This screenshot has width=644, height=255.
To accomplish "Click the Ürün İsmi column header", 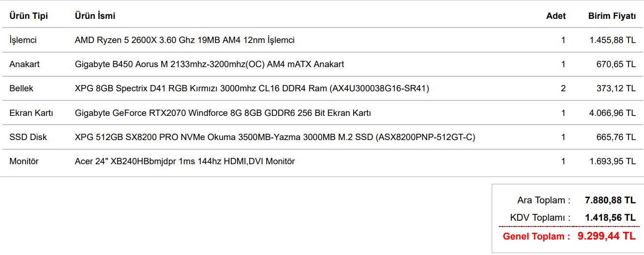I will coord(95,16).
